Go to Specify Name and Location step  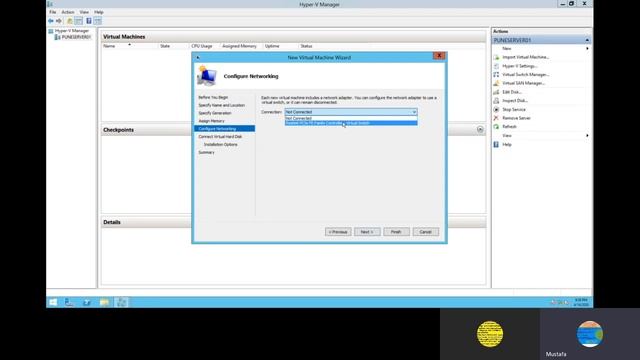click(x=222, y=105)
